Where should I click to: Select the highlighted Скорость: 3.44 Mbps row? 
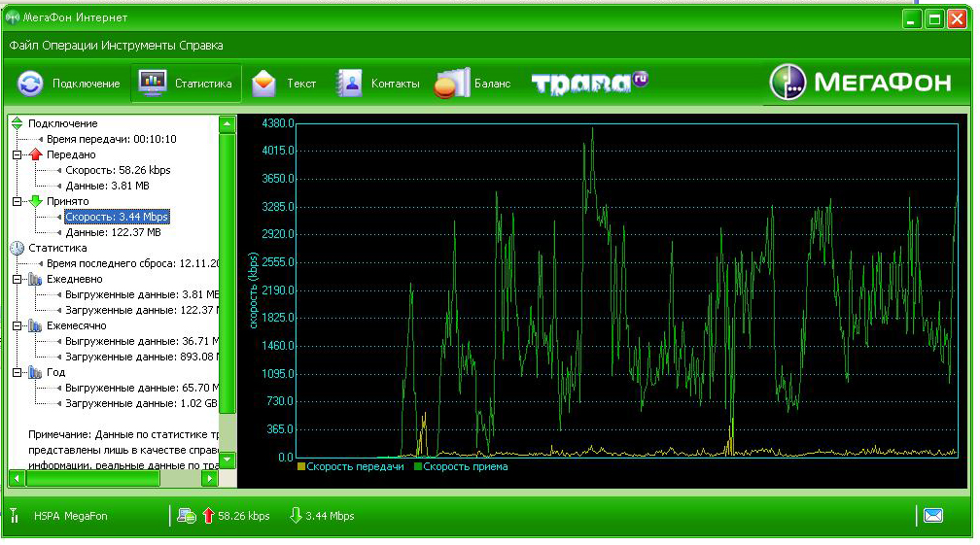117,217
